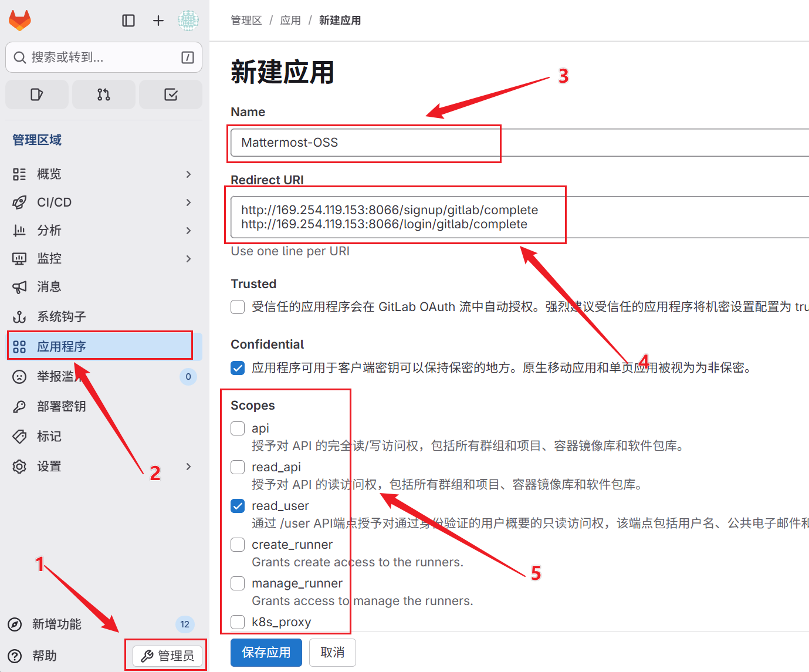
Task: Click the 管理区 breadcrumb link
Action: click(246, 21)
